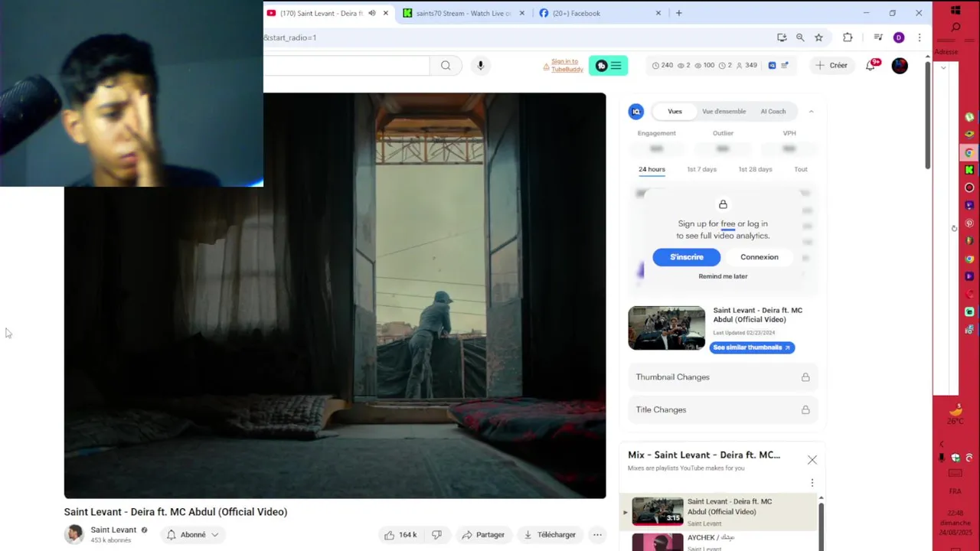Click the install app icon in the address bar
Image resolution: width=980 pixels, height=551 pixels.
(x=782, y=37)
